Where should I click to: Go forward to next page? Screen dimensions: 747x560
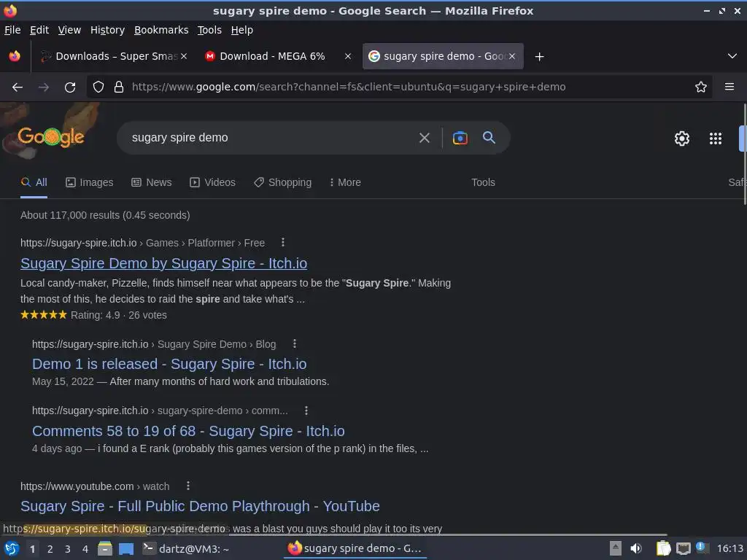coord(44,87)
